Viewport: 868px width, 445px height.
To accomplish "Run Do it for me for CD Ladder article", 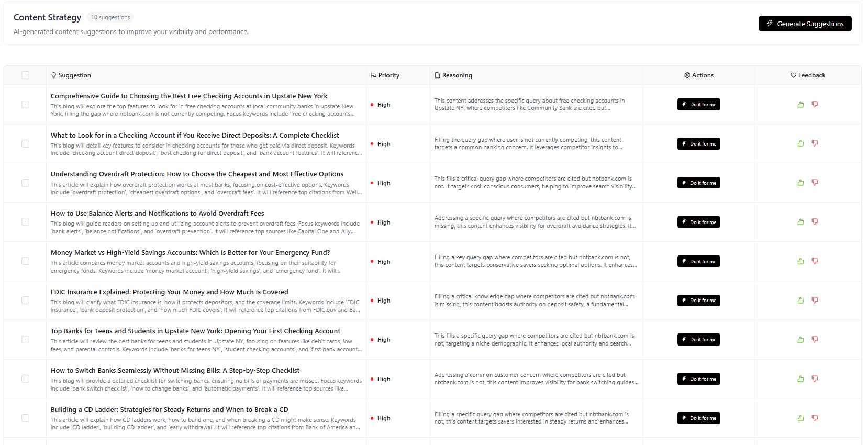I will [x=698, y=418].
